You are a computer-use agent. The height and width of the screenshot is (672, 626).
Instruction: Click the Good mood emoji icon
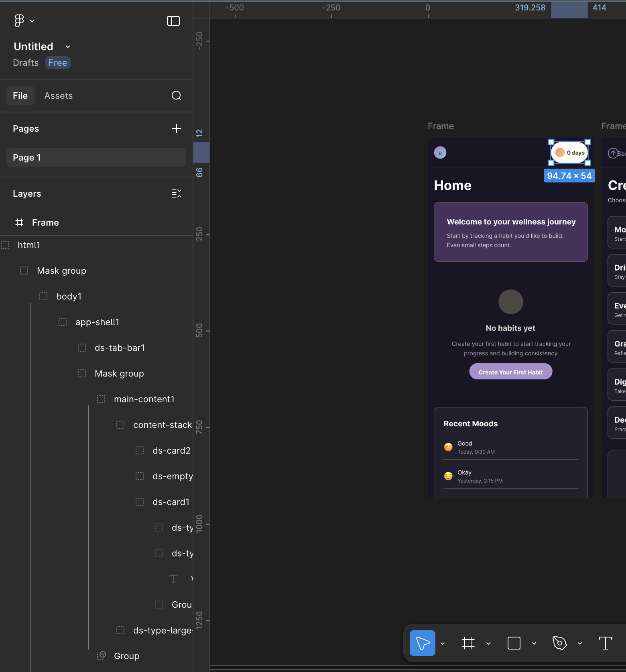(448, 447)
